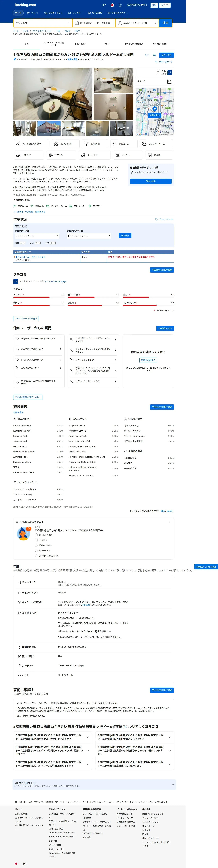Select the 宿 stays tab

[x=18, y=13]
